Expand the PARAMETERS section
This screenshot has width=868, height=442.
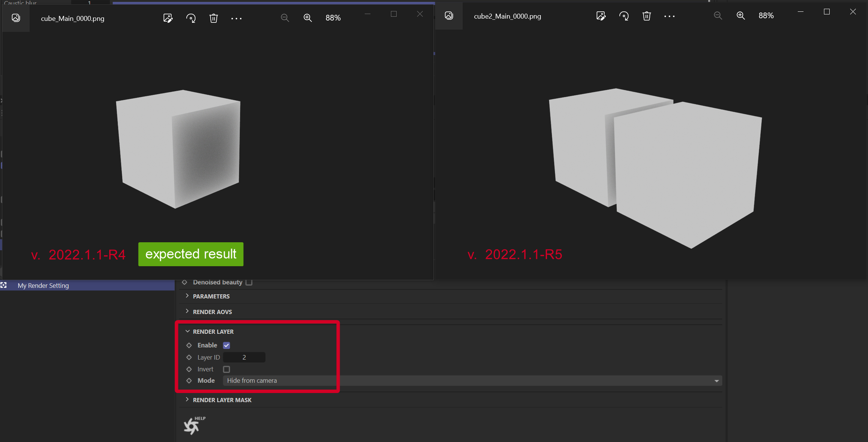pyautogui.click(x=211, y=296)
